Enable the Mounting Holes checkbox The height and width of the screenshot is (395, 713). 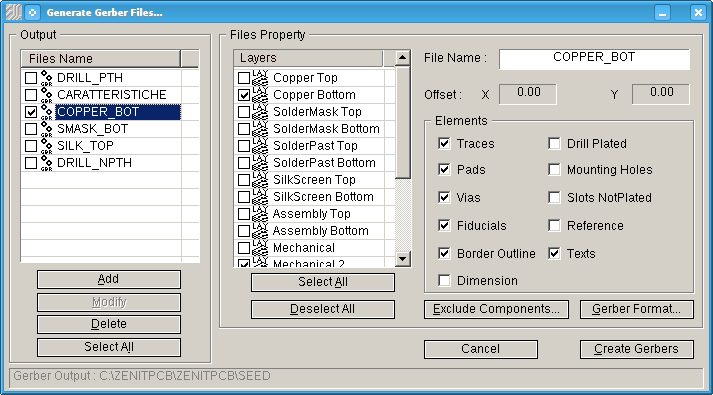[x=554, y=170]
